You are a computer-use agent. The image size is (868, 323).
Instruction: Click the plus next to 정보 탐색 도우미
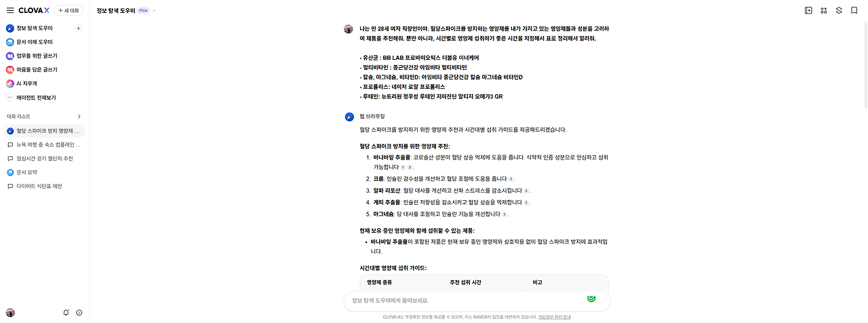tap(78, 28)
